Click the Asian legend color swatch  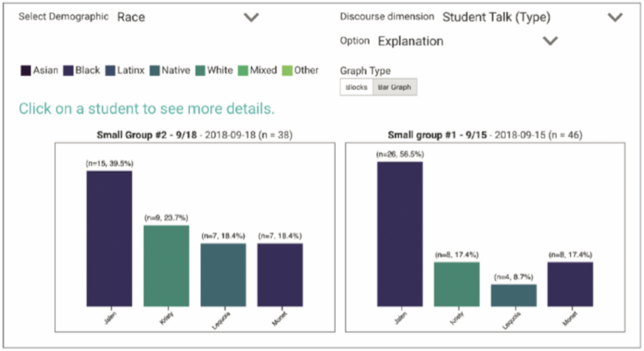(x=25, y=70)
